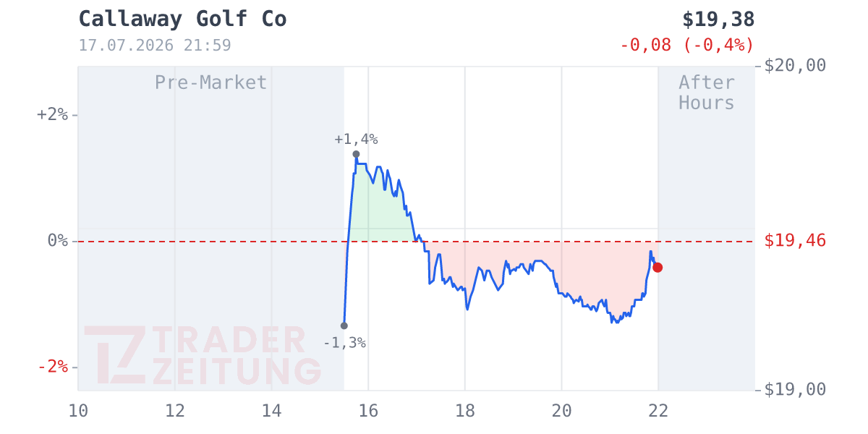Click the 22 hour tick label
This screenshot has height=434, width=868.
[658, 411]
